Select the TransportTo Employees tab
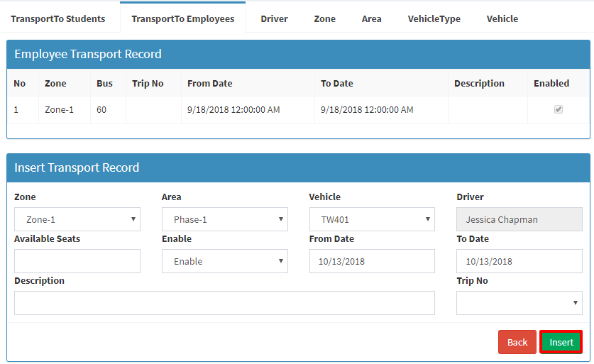This screenshot has width=594, height=364. [183, 19]
